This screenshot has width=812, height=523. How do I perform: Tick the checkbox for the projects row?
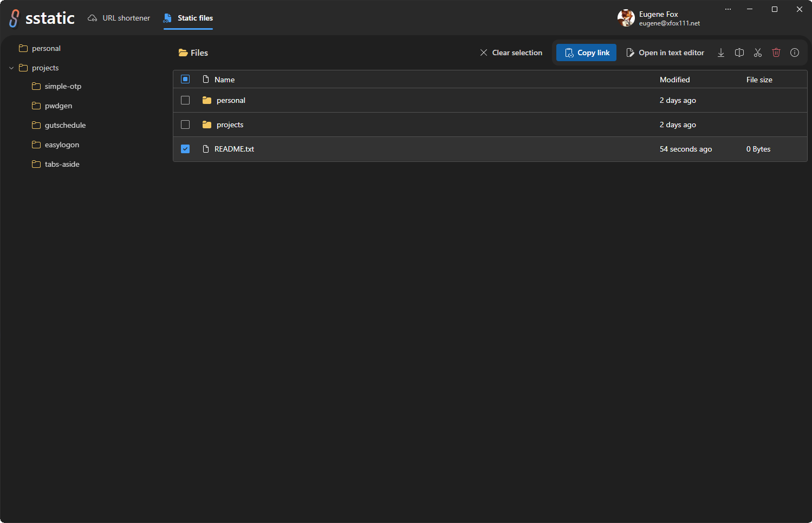click(185, 125)
